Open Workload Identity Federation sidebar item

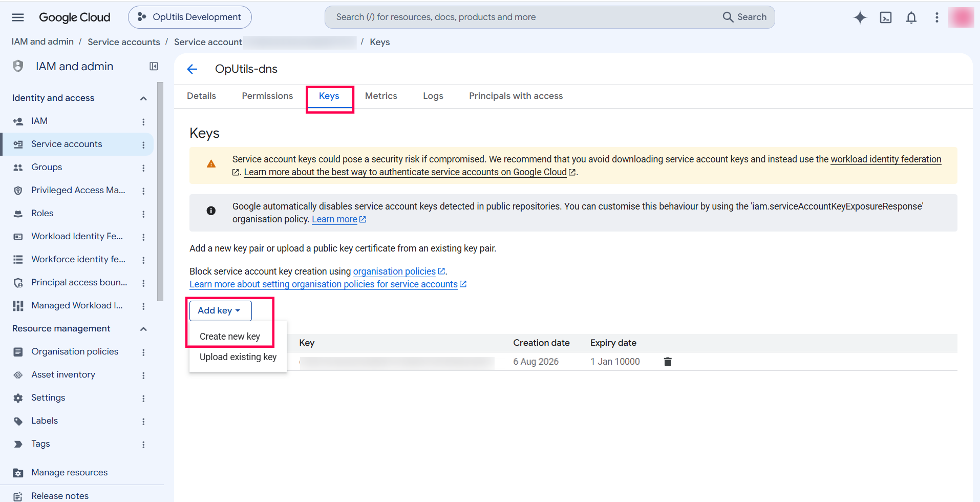(x=77, y=237)
